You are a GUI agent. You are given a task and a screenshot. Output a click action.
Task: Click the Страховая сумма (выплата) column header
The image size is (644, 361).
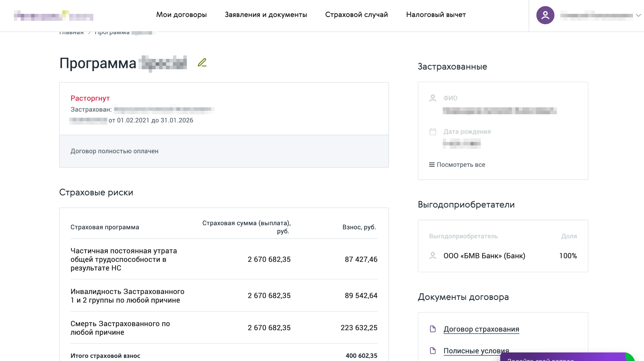click(247, 227)
